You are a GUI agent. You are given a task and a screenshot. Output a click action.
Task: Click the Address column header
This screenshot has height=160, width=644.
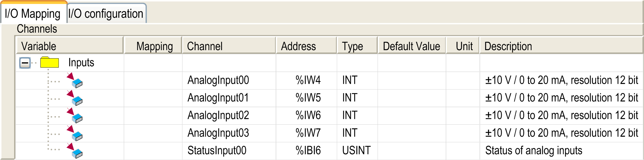point(298,46)
